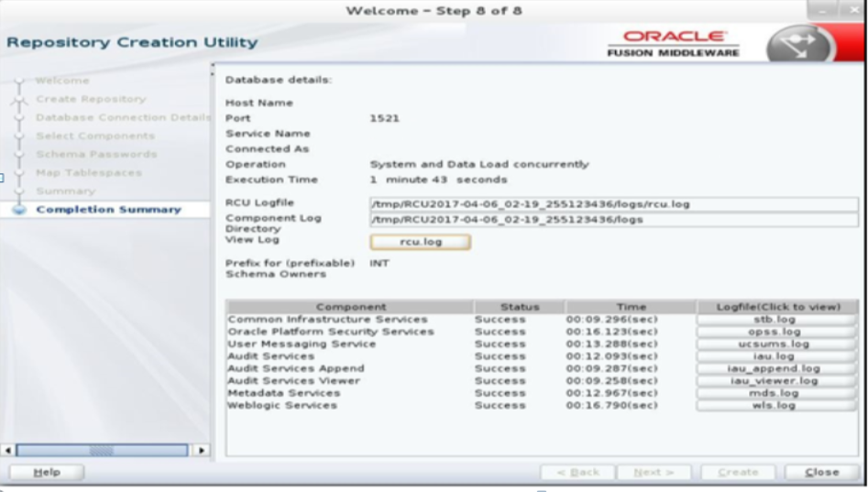Click Common Infrastructure Services row text

coord(328,320)
